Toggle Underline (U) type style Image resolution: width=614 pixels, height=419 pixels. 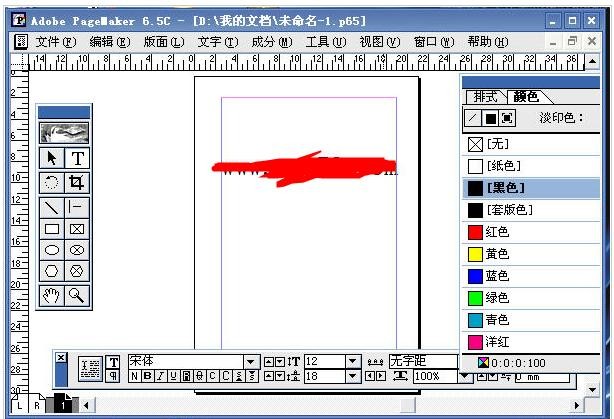point(173,376)
